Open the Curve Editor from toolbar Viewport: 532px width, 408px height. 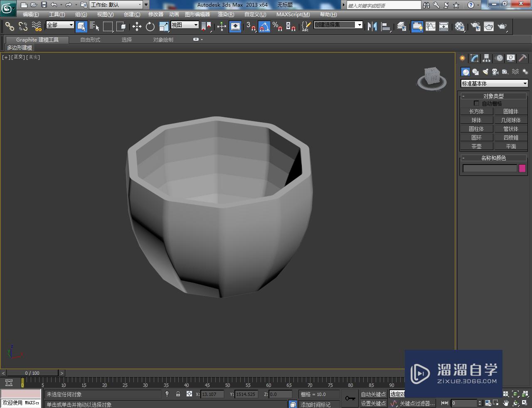point(431,27)
